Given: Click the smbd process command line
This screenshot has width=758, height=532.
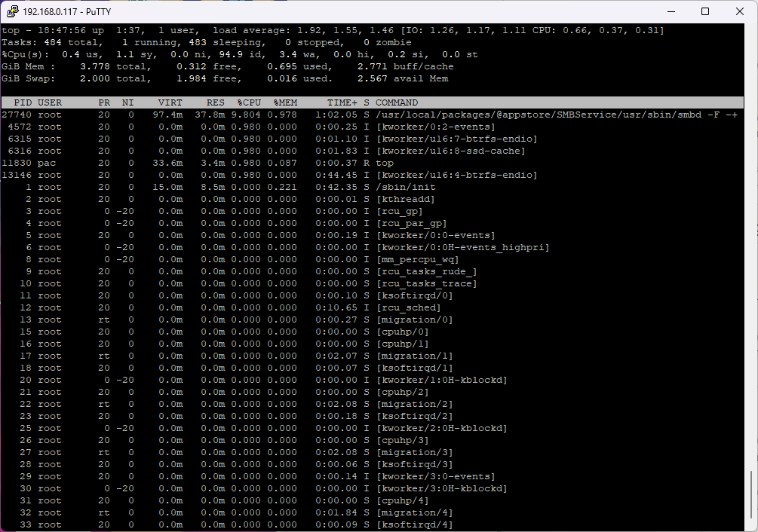Looking at the screenshot, I should pos(557,115).
